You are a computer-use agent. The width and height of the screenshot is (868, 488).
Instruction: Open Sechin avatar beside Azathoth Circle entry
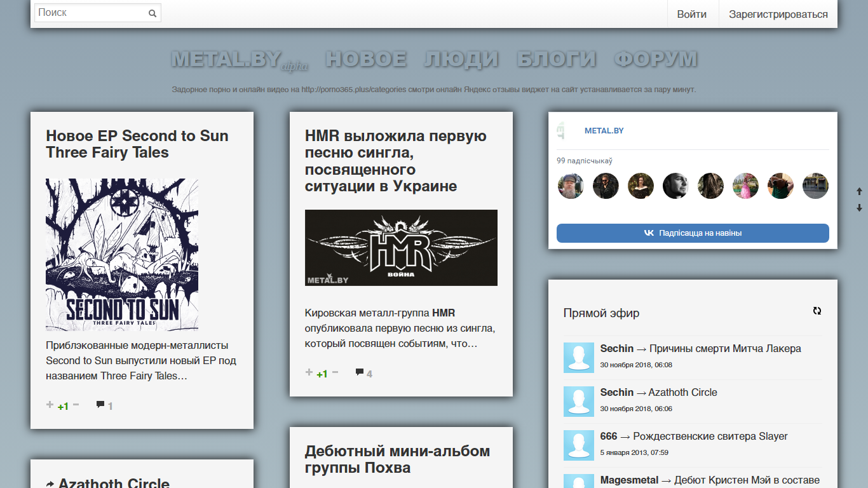pyautogui.click(x=579, y=402)
